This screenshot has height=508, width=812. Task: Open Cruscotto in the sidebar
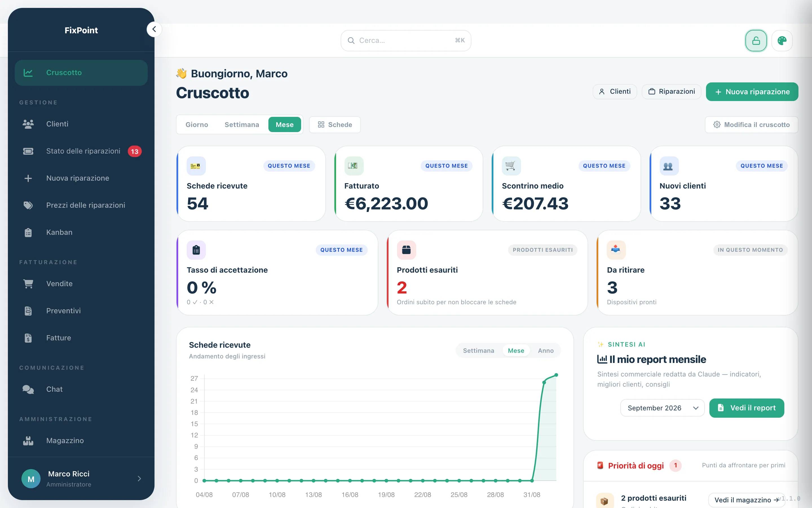(x=81, y=73)
